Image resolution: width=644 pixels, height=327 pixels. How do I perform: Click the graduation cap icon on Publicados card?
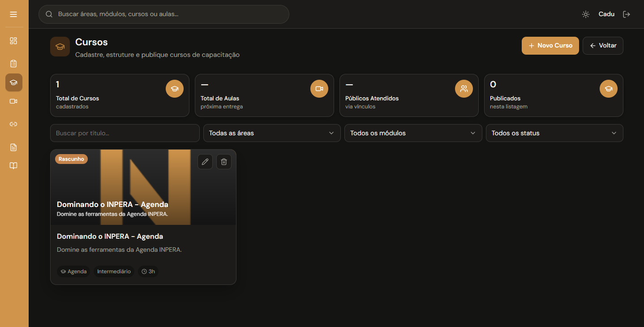pyautogui.click(x=609, y=89)
